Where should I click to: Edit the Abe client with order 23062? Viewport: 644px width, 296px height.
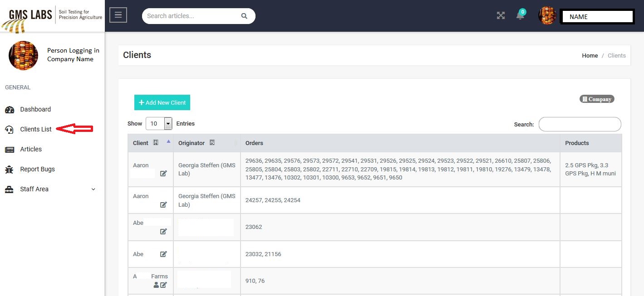point(163,231)
